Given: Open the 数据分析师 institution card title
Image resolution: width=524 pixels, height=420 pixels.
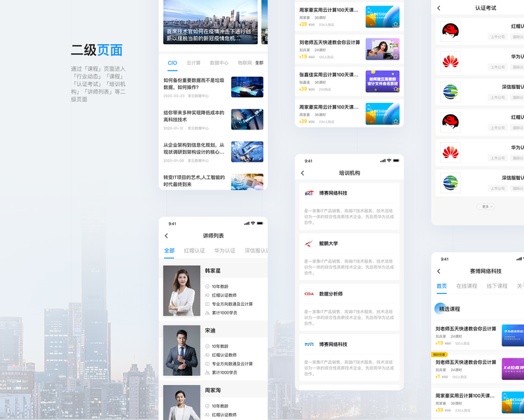Looking at the screenshot, I should coord(331,294).
